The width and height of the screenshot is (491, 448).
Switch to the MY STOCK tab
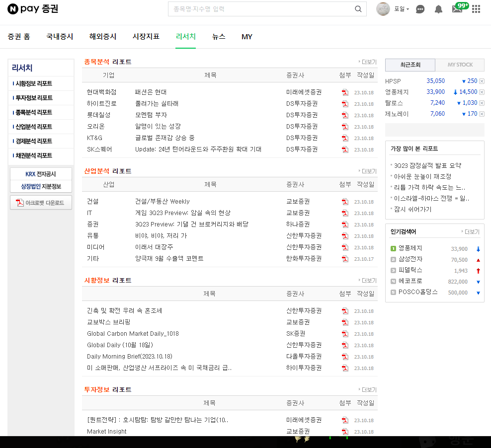tap(460, 65)
